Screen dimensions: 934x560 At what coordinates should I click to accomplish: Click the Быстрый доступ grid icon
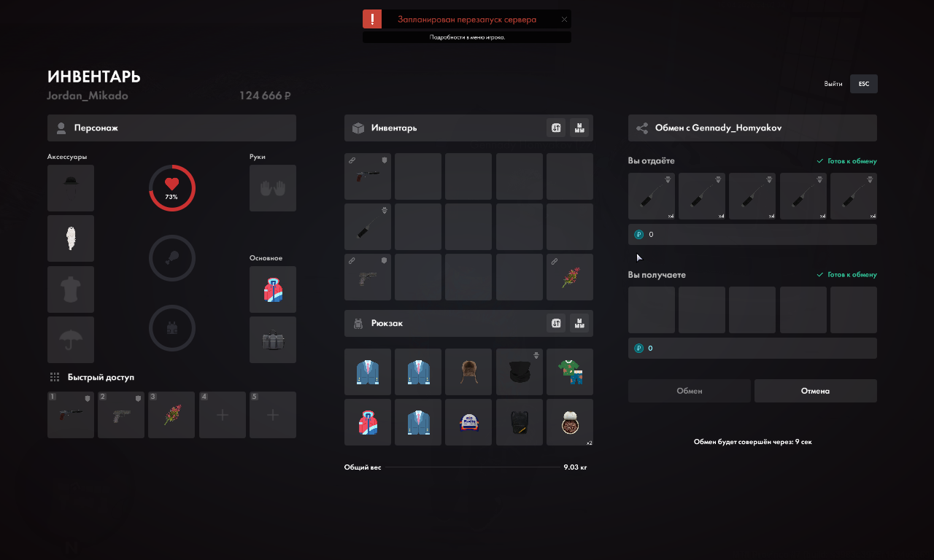click(55, 377)
